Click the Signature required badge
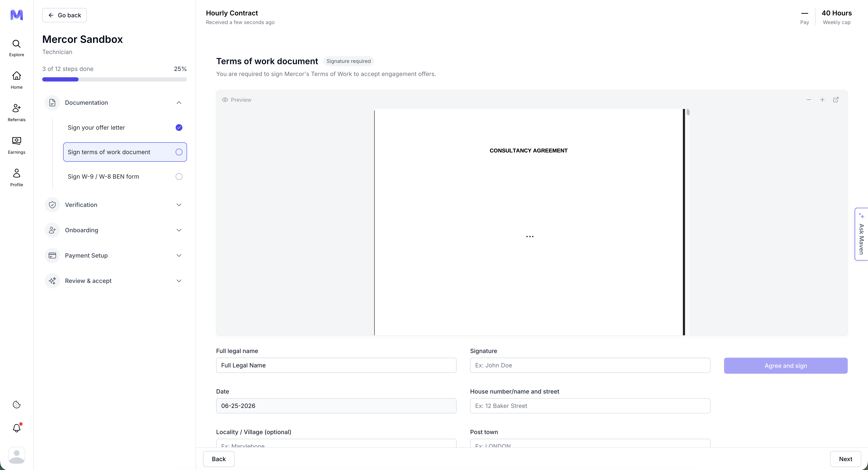Screen dimensions: 868x470 [x=349, y=61]
